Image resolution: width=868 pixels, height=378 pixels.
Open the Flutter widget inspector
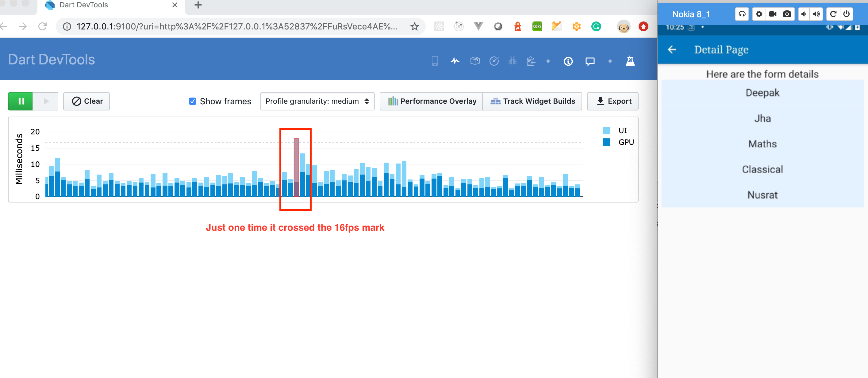(x=434, y=61)
